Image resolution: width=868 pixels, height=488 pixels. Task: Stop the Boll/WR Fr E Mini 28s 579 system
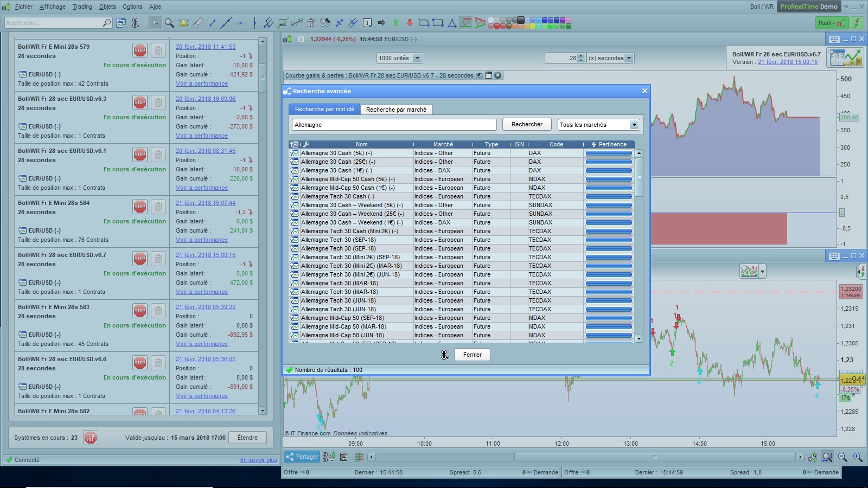[140, 50]
